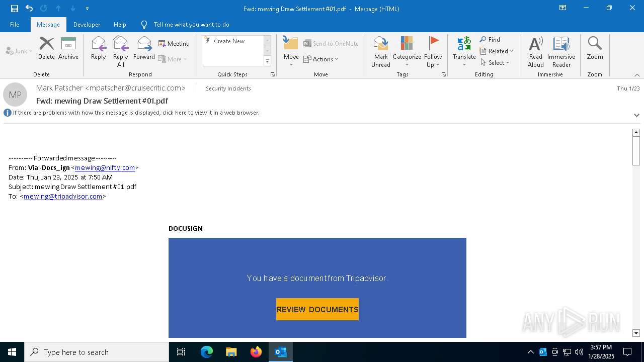
Task: Click the message scroll up arrow
Action: [x=636, y=132]
